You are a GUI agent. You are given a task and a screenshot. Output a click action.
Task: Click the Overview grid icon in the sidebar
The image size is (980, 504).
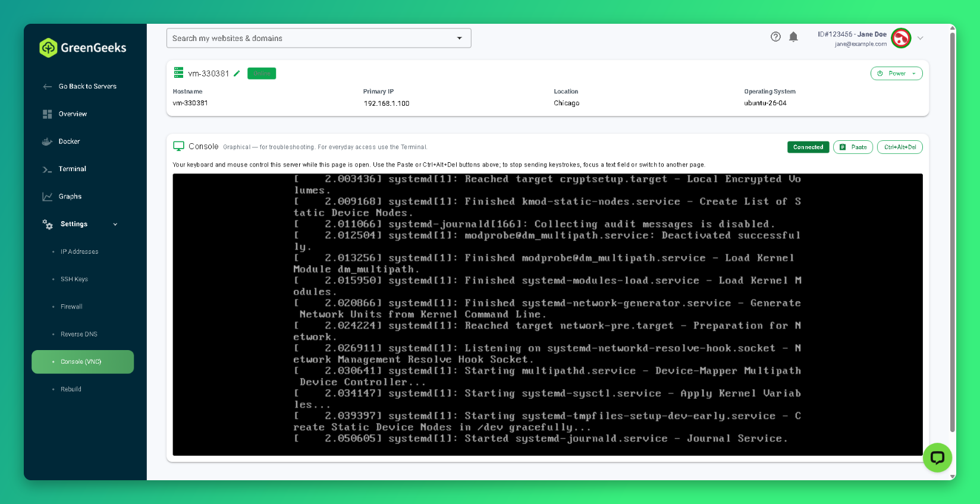[48, 114]
